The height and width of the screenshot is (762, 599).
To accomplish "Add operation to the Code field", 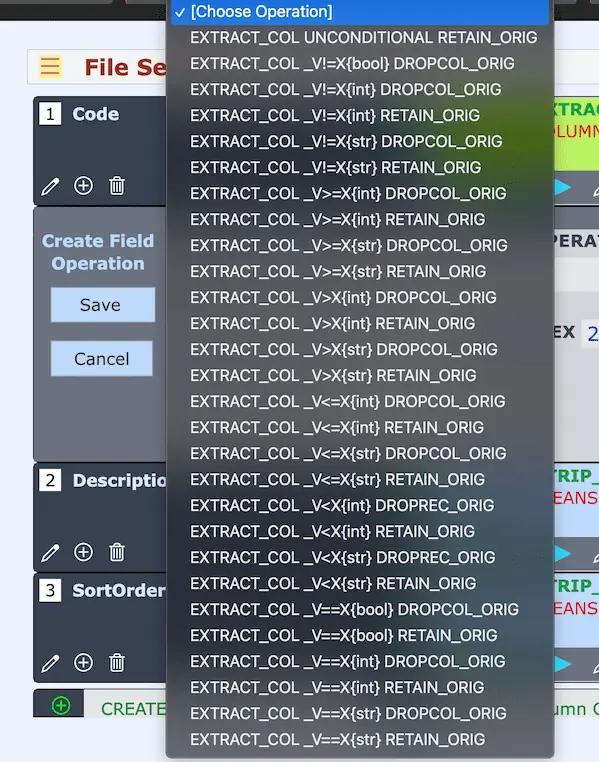I will click(x=83, y=186).
